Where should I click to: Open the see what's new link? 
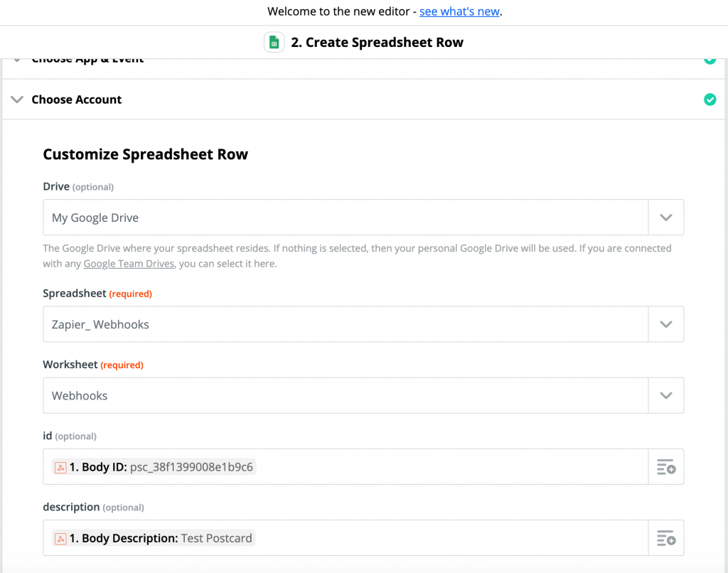pos(459,11)
